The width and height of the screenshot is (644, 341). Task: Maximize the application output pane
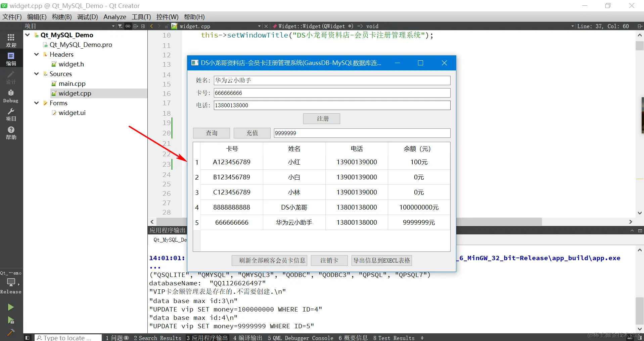(633, 230)
